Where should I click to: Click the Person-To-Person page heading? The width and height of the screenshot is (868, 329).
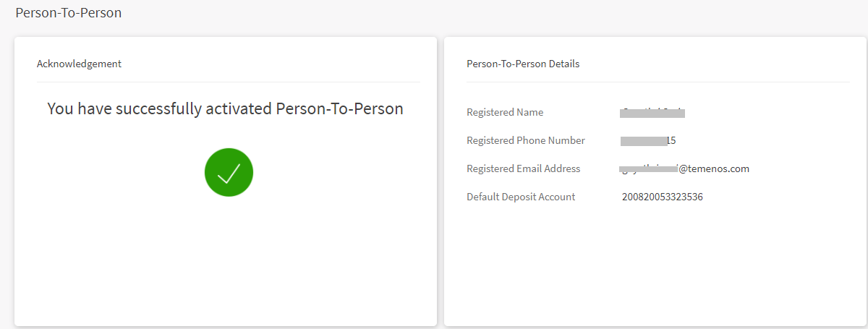pyautogui.click(x=68, y=13)
